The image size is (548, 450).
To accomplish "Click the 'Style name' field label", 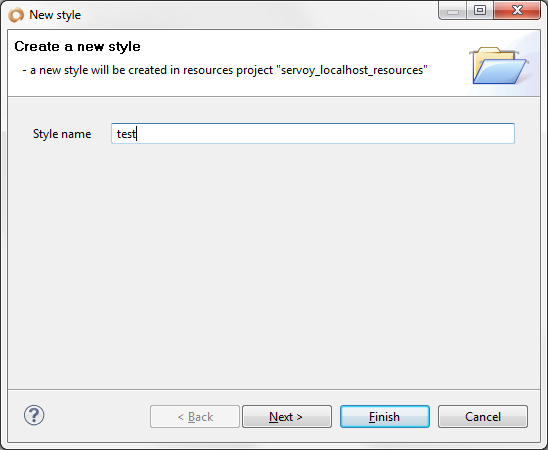I will (x=62, y=134).
